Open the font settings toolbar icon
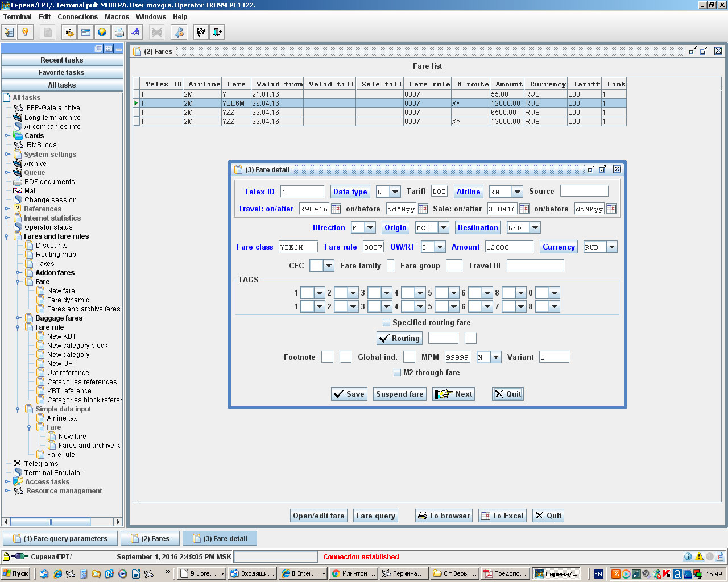Image resolution: width=728 pixels, height=582 pixels. 135,32
